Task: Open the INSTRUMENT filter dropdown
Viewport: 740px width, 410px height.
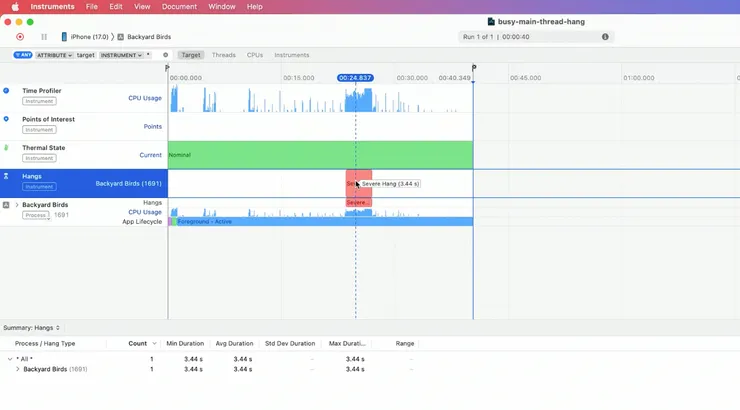Action: [121, 55]
